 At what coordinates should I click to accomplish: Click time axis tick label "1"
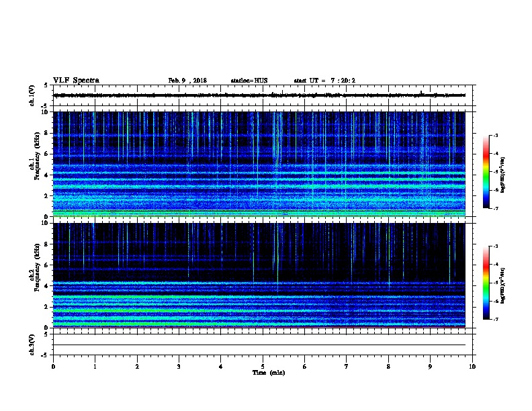95,367
